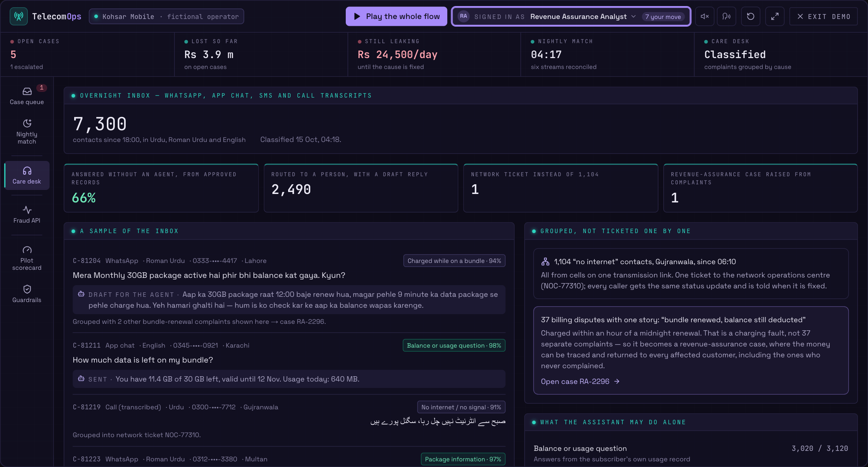Screen dimensions: 868x467
Task: Click the Lost So Far Rs 3.9 m tile
Action: 261,54
